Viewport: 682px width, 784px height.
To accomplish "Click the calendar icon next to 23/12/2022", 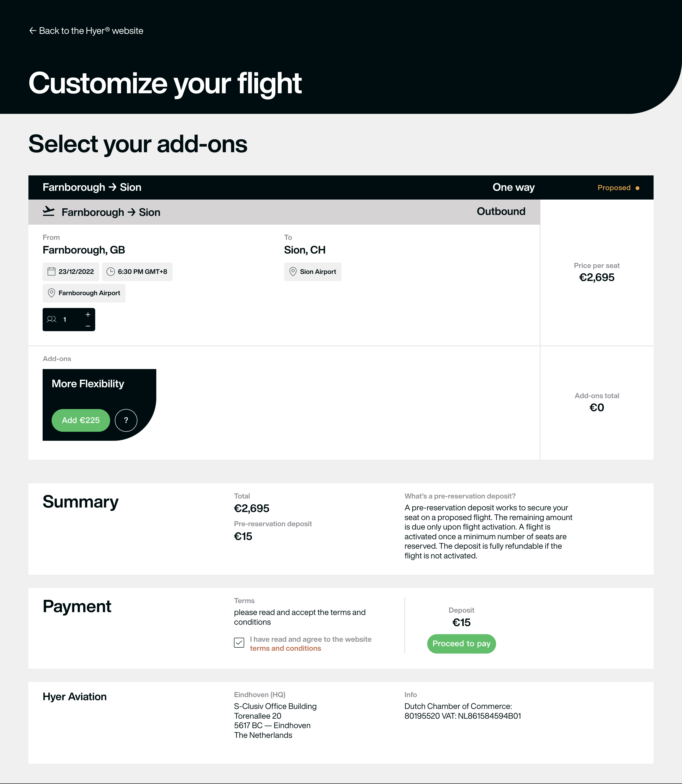I will pyautogui.click(x=51, y=272).
